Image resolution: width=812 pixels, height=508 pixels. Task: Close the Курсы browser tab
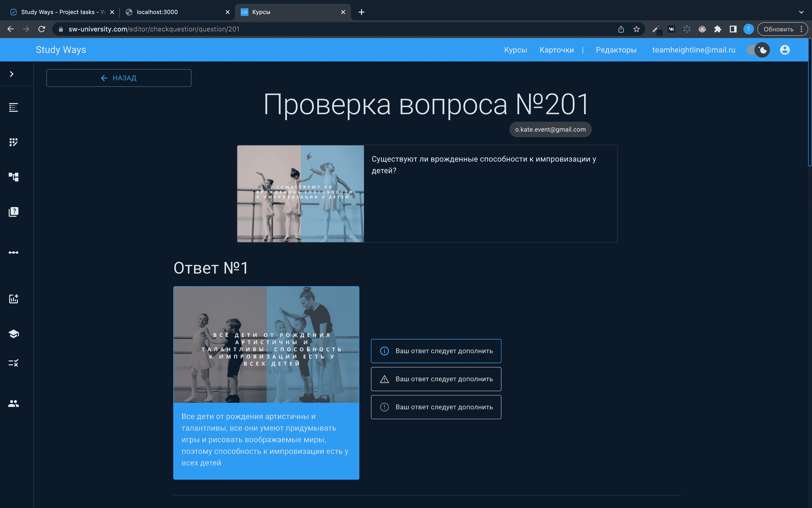pos(343,12)
